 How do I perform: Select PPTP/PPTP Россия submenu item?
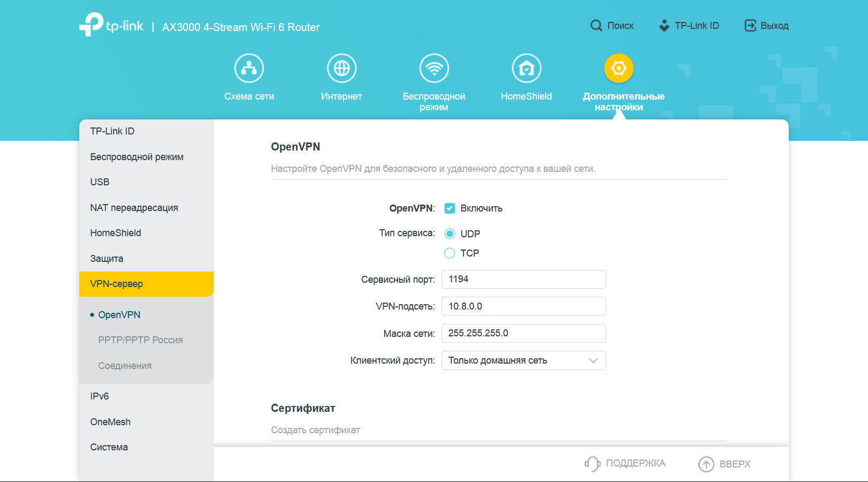click(140, 340)
